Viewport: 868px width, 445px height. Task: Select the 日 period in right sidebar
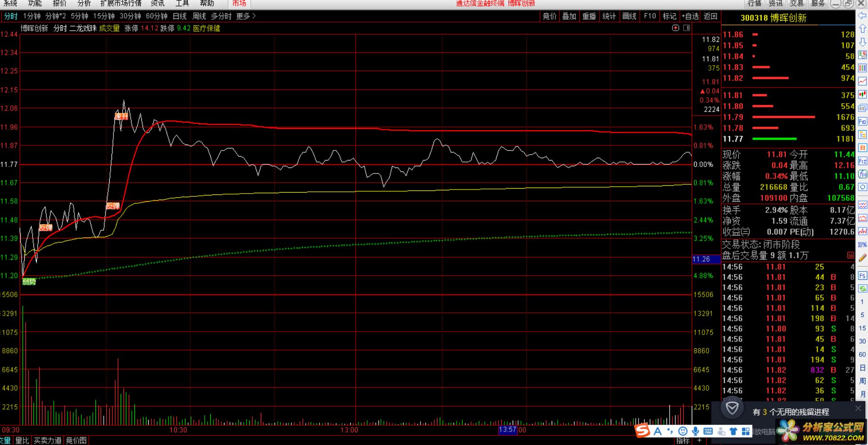[862, 368]
